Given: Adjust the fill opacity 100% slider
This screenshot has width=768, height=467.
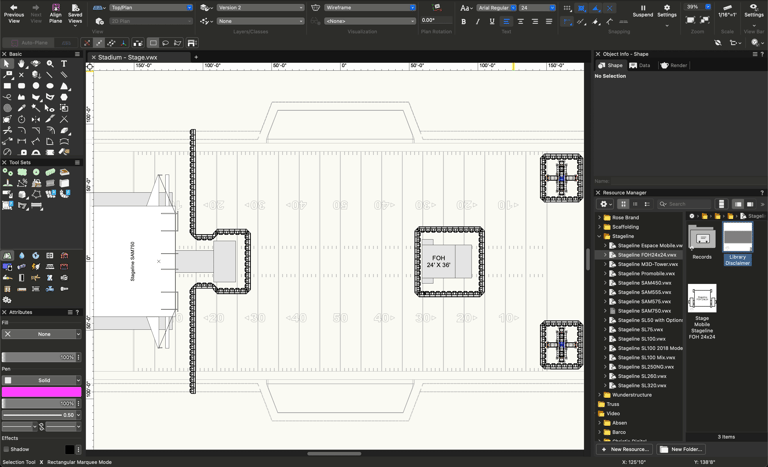Looking at the screenshot, I should [x=39, y=357].
